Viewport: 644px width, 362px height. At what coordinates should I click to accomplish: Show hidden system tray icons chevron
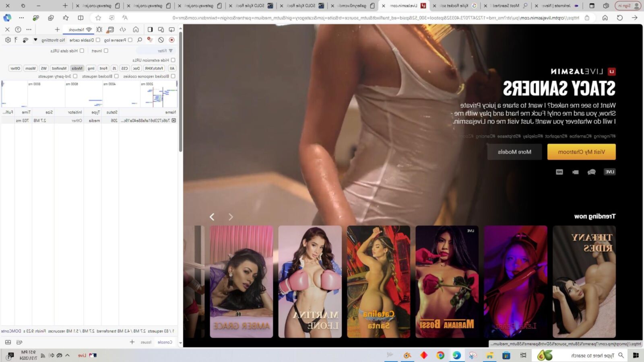[67, 355]
